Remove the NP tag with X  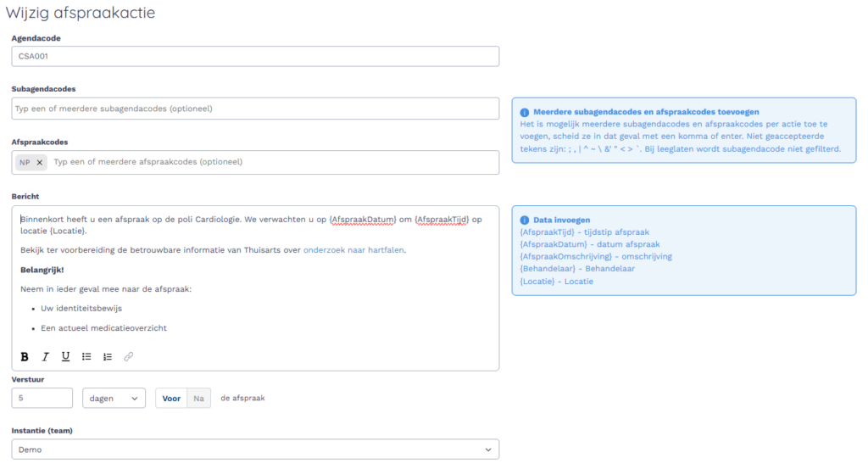click(x=40, y=162)
